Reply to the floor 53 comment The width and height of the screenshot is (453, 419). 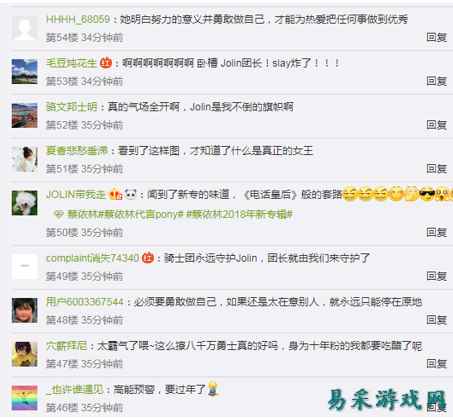coord(436,81)
